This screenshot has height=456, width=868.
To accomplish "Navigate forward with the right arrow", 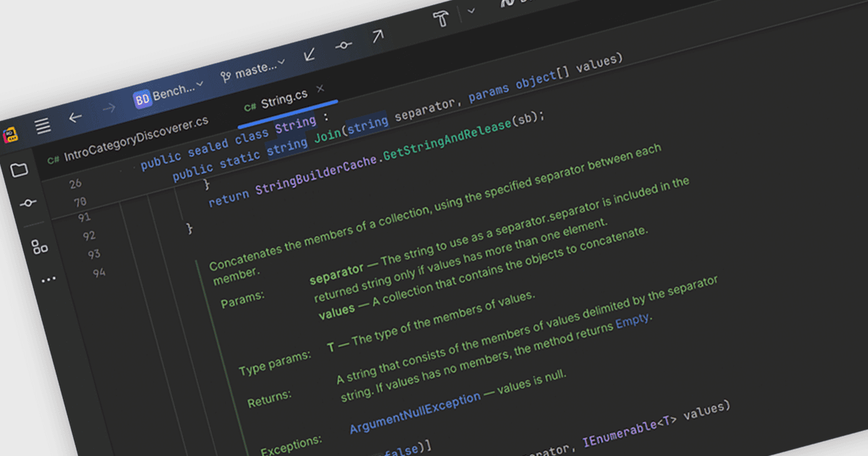I will (x=109, y=108).
